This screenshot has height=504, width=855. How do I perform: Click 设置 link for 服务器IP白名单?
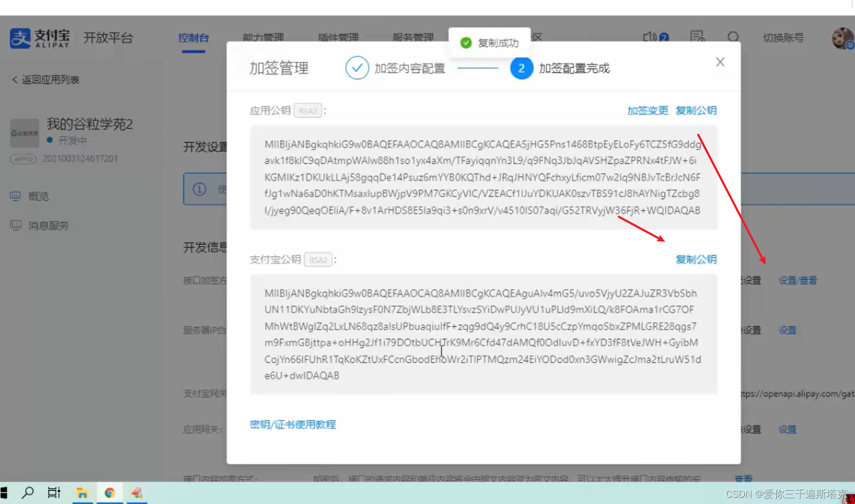[788, 331]
